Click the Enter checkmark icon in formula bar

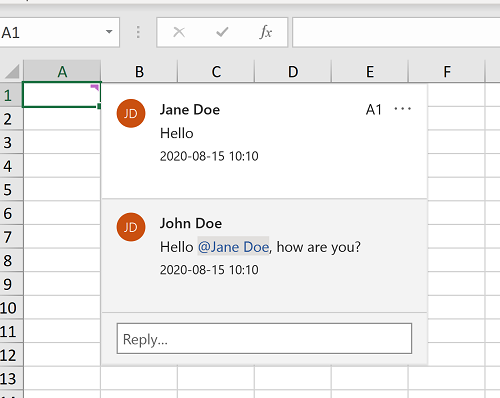coord(222,32)
